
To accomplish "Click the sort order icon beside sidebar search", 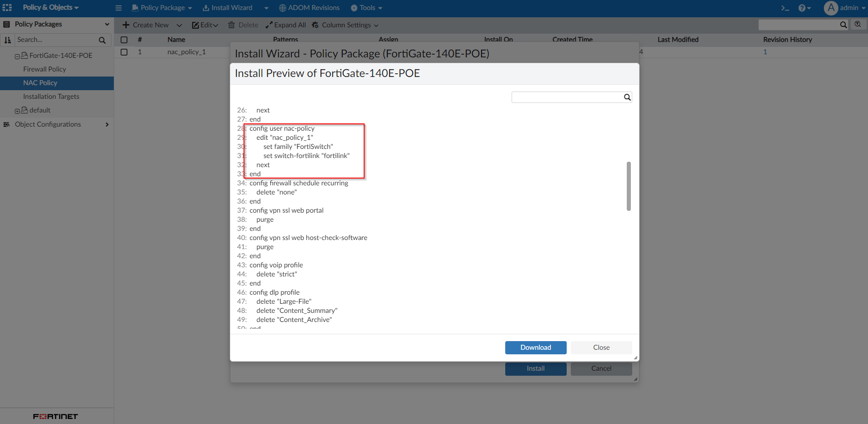I will [7, 40].
